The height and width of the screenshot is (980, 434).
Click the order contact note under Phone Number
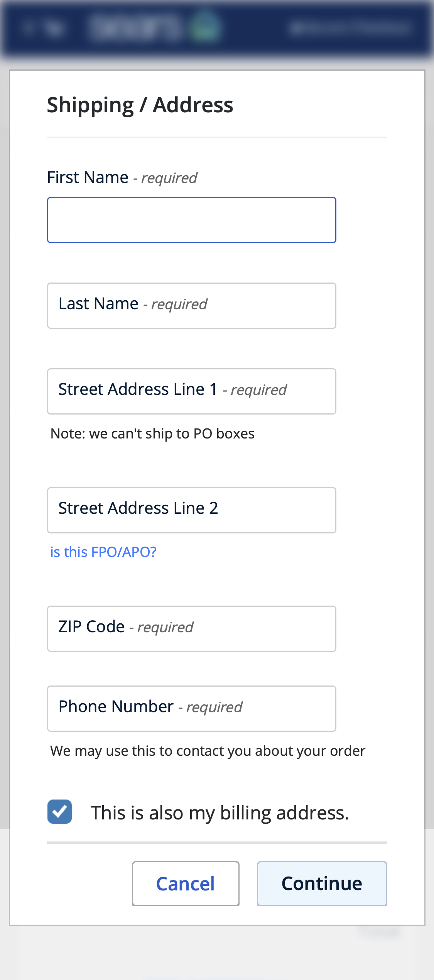click(208, 751)
